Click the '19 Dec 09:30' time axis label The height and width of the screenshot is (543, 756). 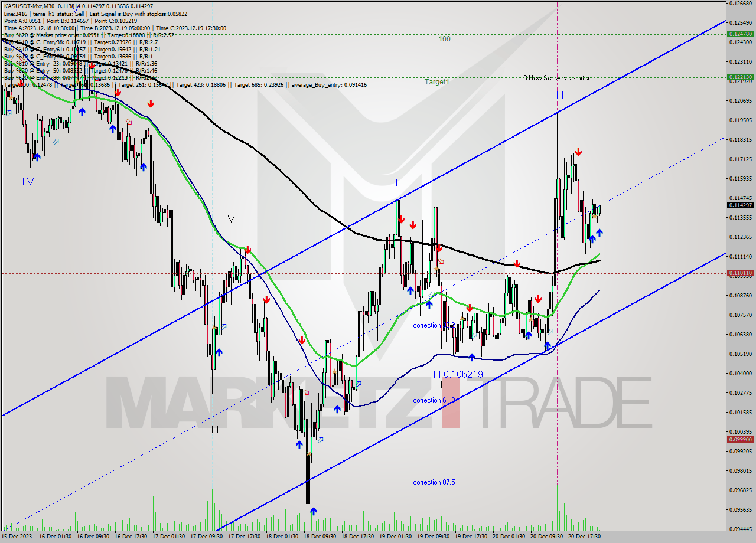click(435, 537)
